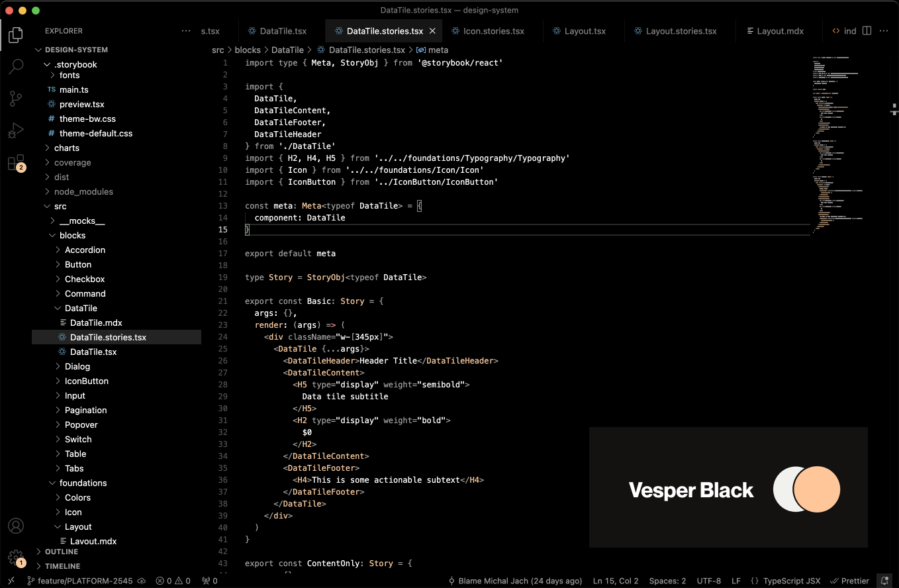Open DataTile.tsx in explorer tree

(117, 352)
